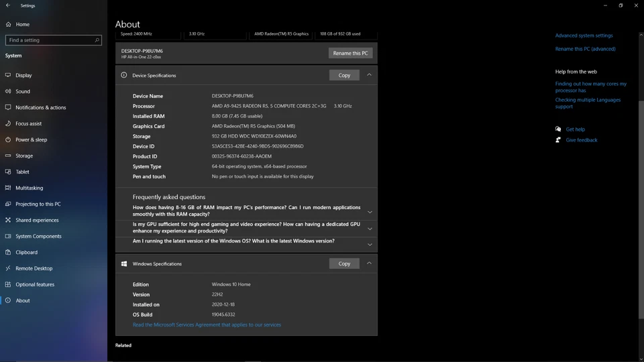Click the Installed on date 2020-12-18

point(223,304)
